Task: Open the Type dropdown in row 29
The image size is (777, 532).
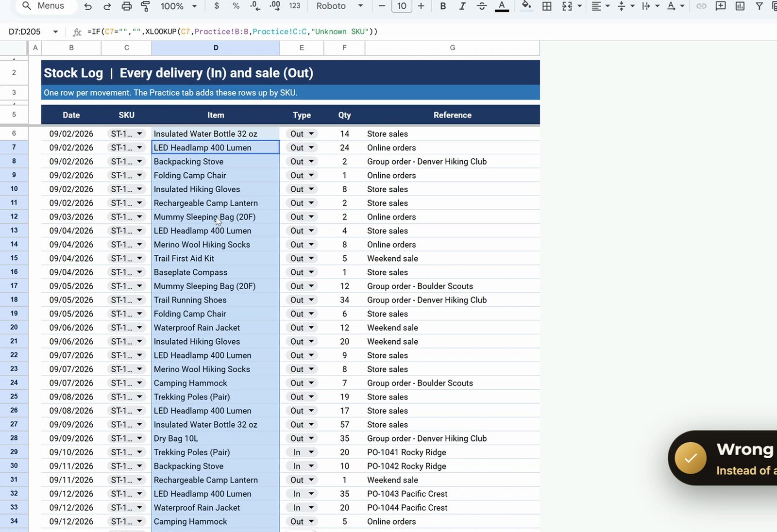Action: 311,452
